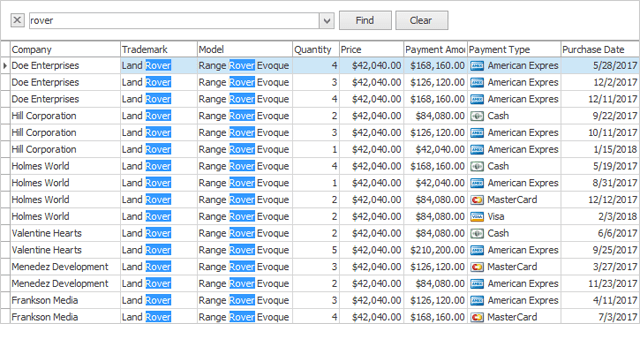Viewport: 640px width, 360px height.
Task: Click Cash icon in 5/19/2017 row
Action: click(x=477, y=166)
